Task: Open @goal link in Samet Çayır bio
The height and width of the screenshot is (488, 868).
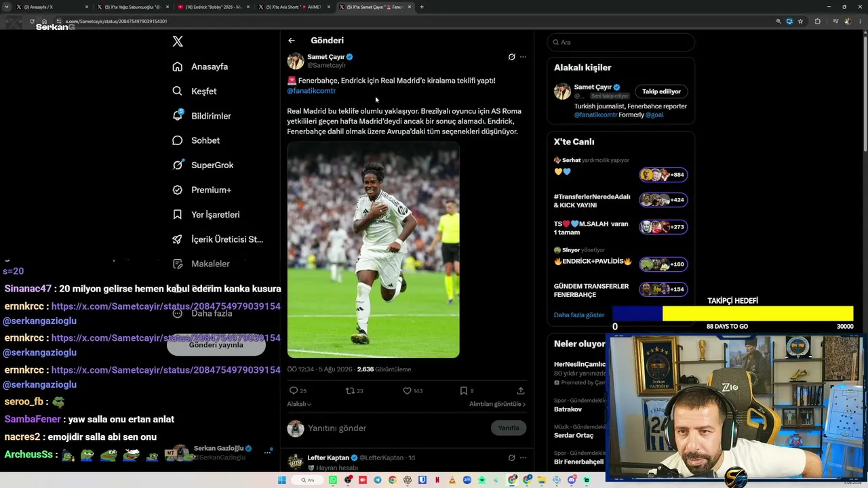Action: coord(654,115)
